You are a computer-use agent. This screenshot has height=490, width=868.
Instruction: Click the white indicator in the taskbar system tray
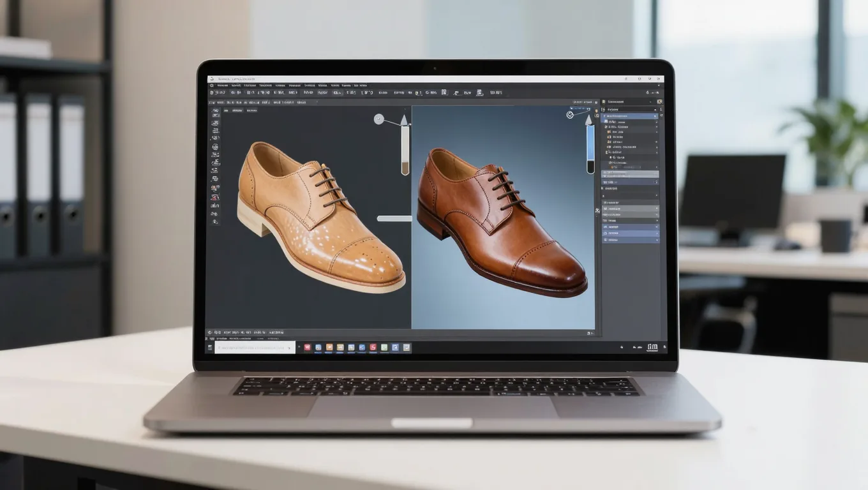(x=652, y=348)
